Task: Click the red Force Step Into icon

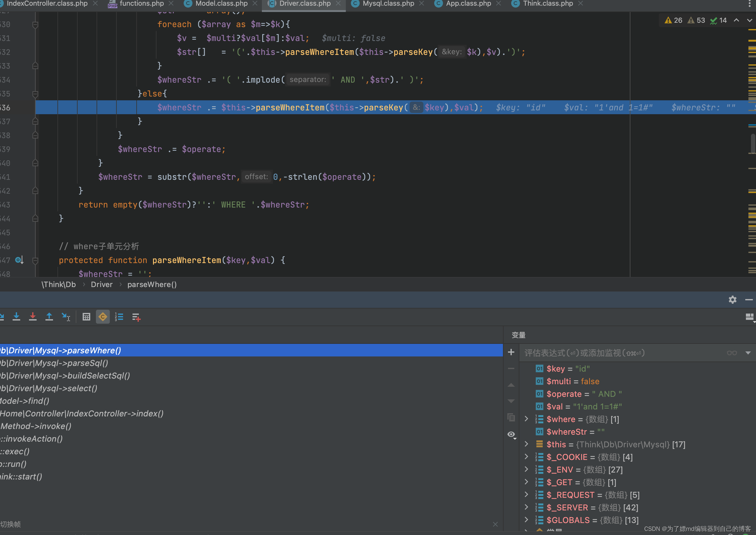Action: (x=32, y=317)
